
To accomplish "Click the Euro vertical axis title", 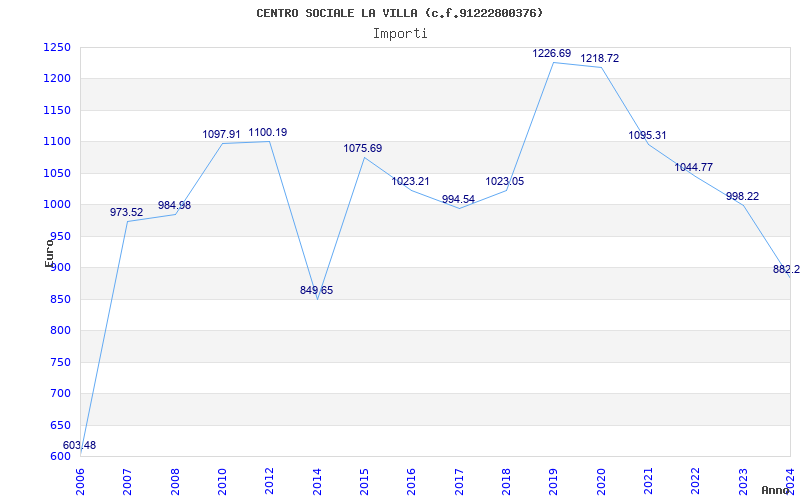I will (x=49, y=254).
